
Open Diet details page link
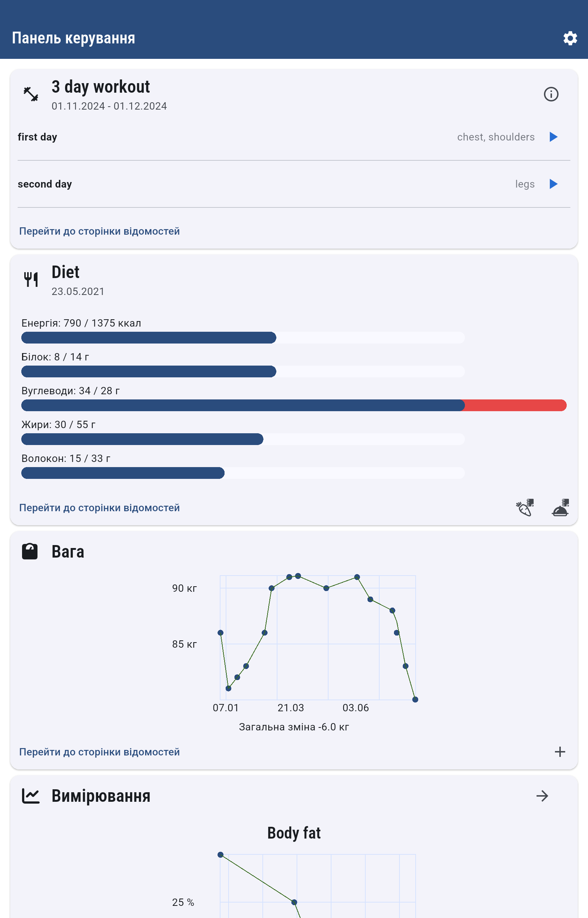pyautogui.click(x=99, y=508)
